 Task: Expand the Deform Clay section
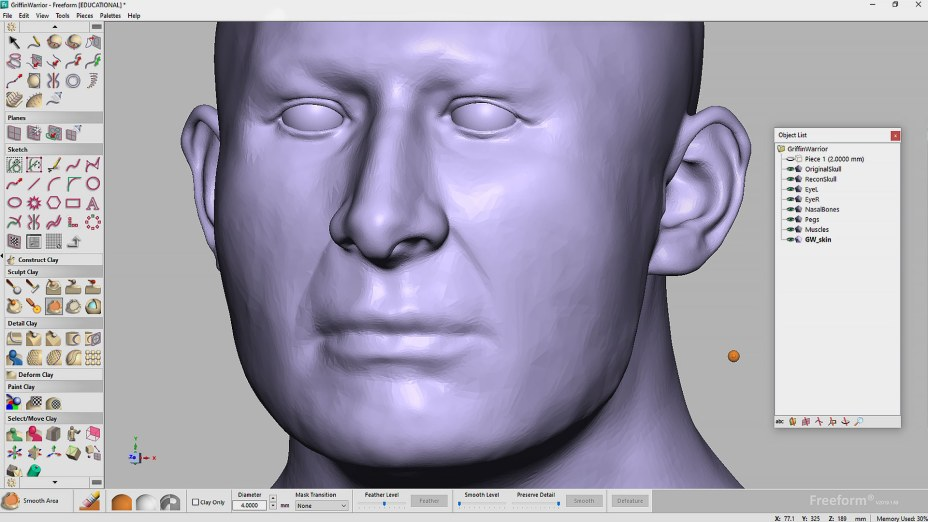pyautogui.click(x=36, y=375)
